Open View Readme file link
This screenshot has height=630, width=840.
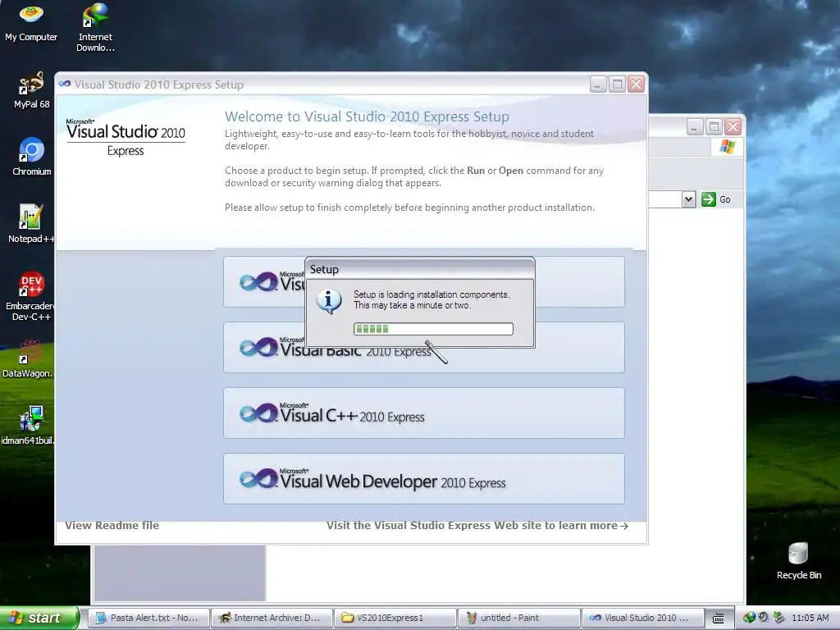click(x=112, y=526)
